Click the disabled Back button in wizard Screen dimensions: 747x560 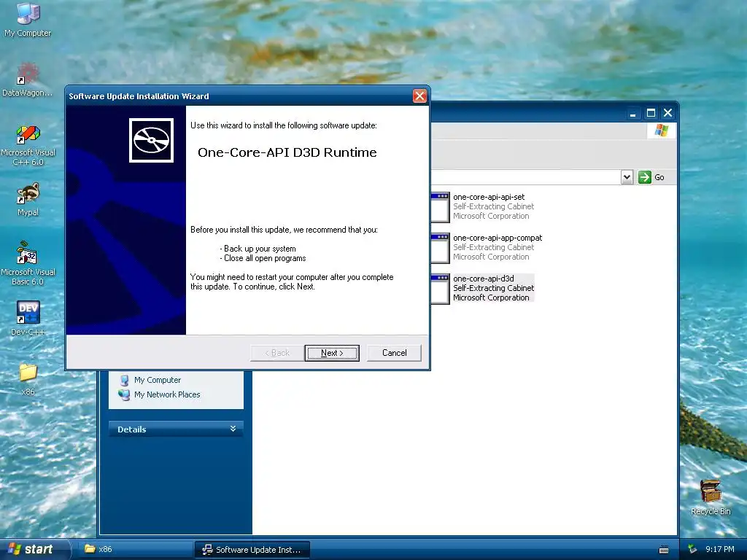pos(277,353)
